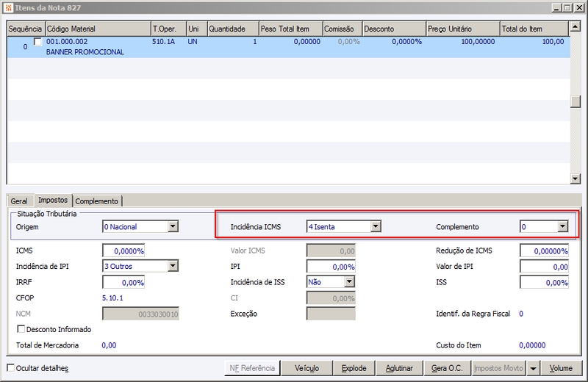
Task: Click the Desconto column header
Action: tap(394, 29)
